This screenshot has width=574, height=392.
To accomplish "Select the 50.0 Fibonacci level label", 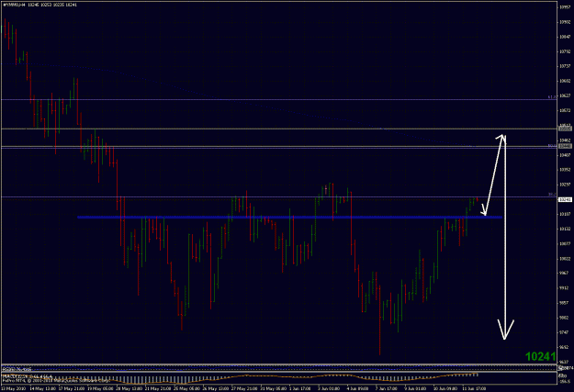I will (x=552, y=146).
